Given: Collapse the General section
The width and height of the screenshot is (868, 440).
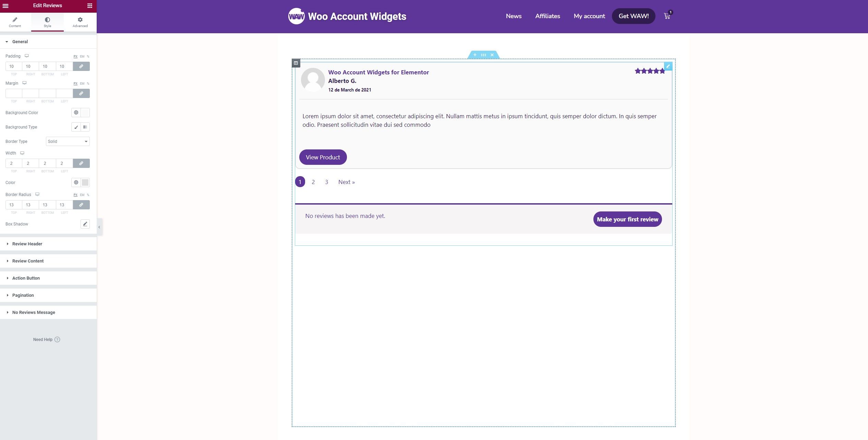Looking at the screenshot, I should pyautogui.click(x=48, y=42).
